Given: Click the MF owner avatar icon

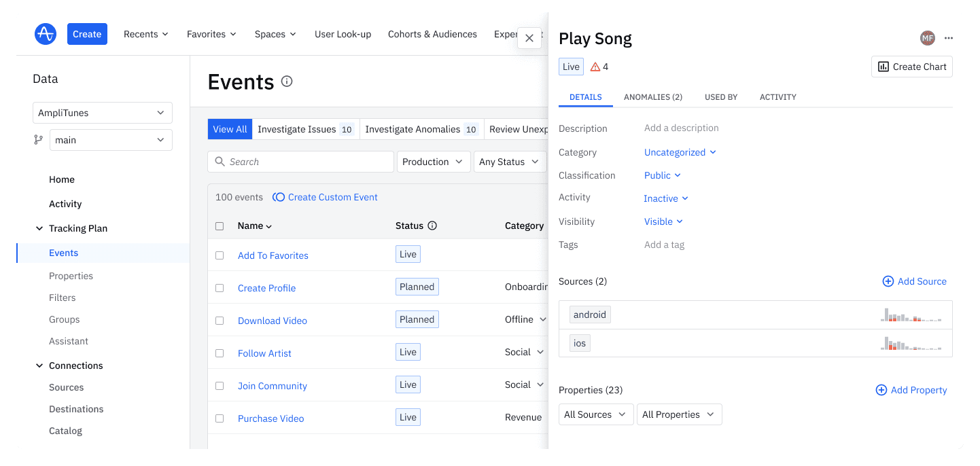Looking at the screenshot, I should [x=927, y=38].
